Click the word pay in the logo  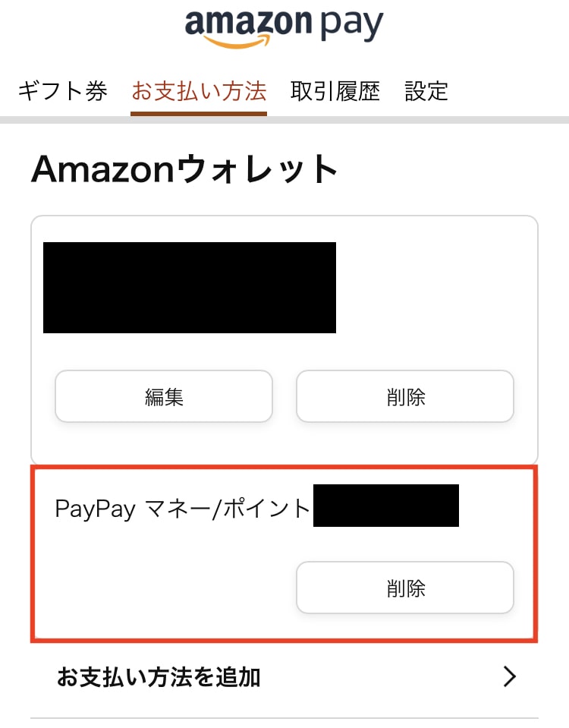point(352,25)
